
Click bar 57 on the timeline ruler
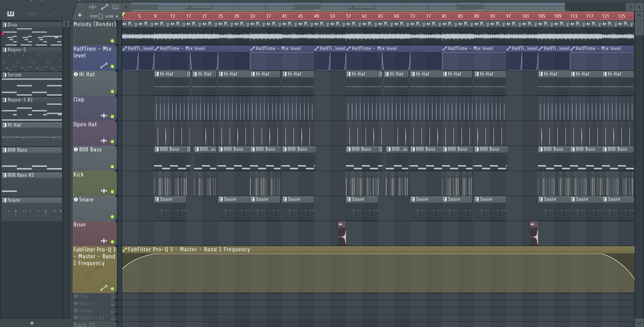coord(348,16)
